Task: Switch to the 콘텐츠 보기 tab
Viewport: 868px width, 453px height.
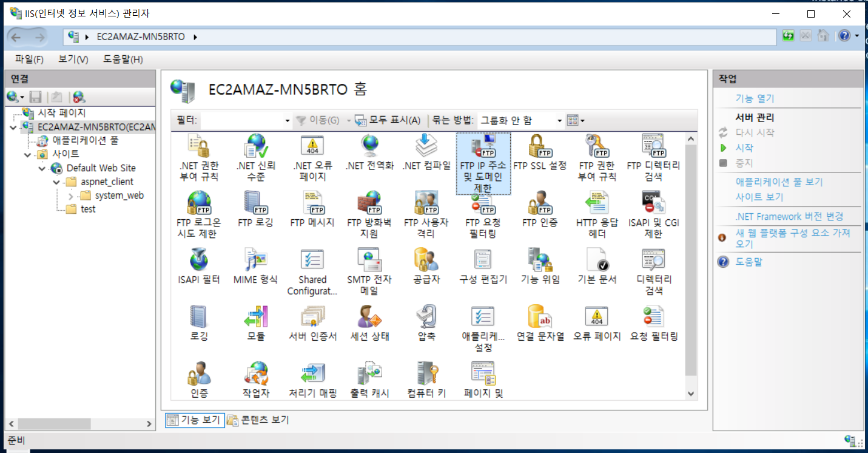Action: pyautogui.click(x=258, y=420)
